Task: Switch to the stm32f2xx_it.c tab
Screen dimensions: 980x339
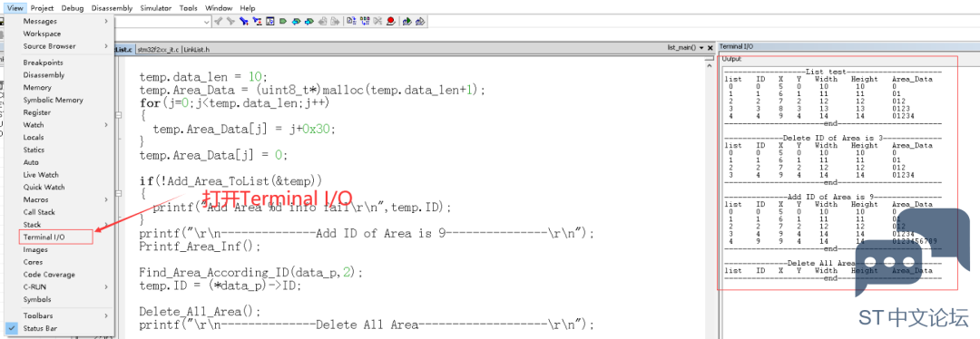Action: [158, 49]
